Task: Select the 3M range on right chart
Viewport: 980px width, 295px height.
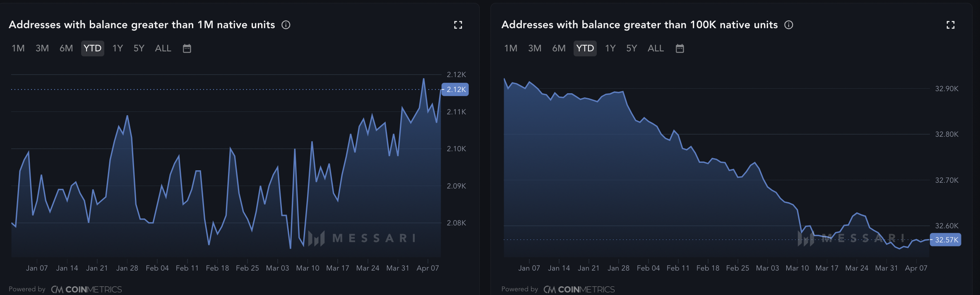Action: [535, 48]
